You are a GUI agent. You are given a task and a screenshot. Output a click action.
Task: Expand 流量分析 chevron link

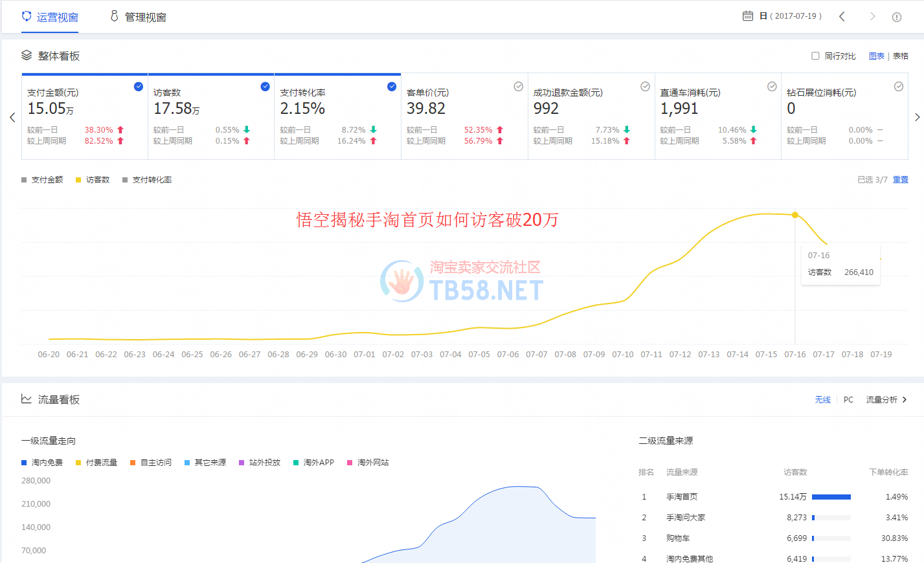[x=905, y=400]
